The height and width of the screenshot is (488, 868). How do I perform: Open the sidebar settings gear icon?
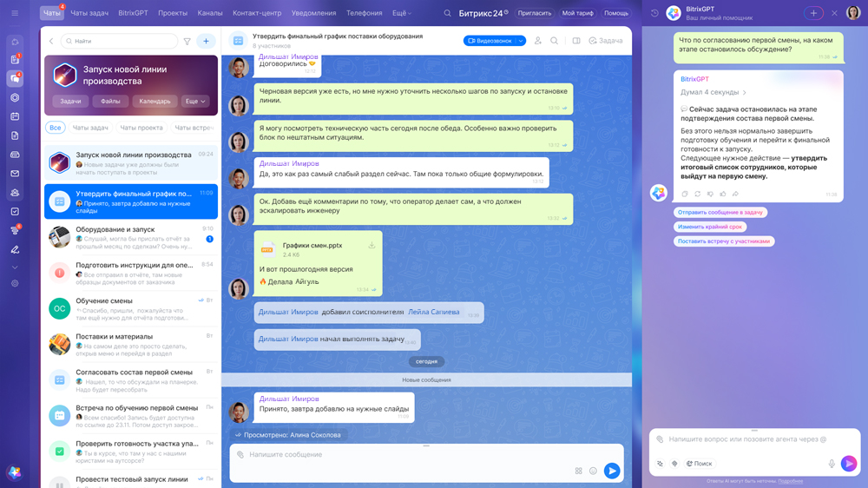(15, 283)
